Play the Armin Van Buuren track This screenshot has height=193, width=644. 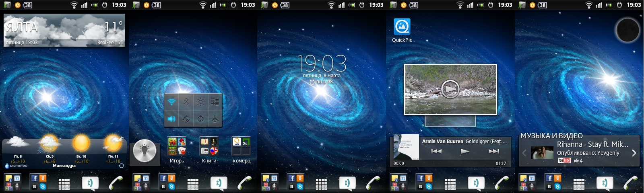click(x=464, y=152)
